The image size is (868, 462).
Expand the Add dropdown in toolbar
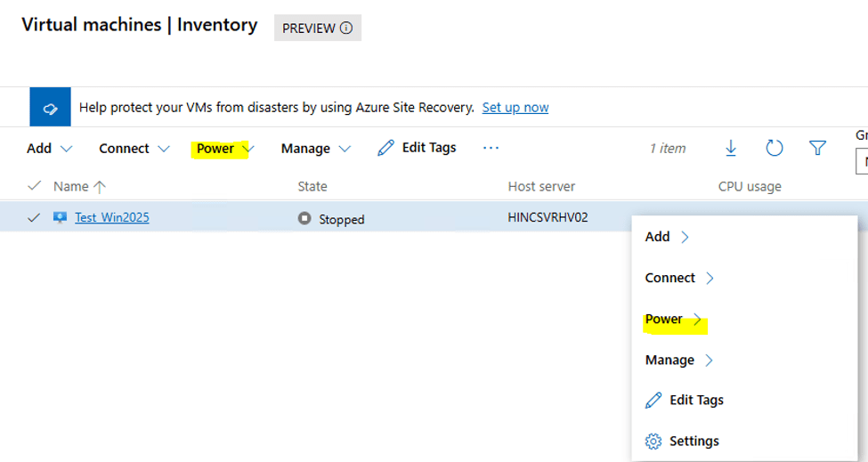point(49,149)
